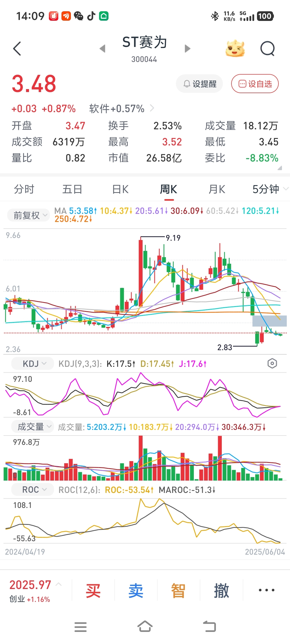Tap the Android back navigation icon

click(209, 627)
